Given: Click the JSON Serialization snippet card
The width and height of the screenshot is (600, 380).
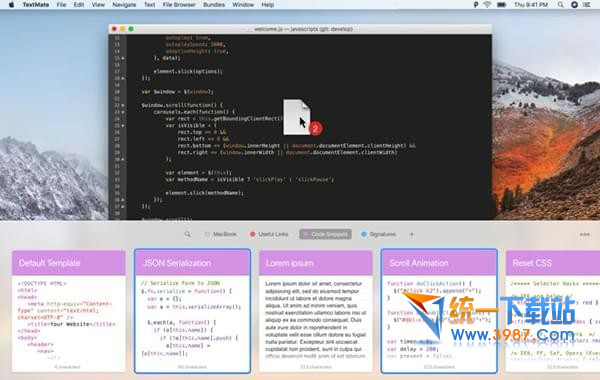Looking at the screenshot, I should [192, 311].
